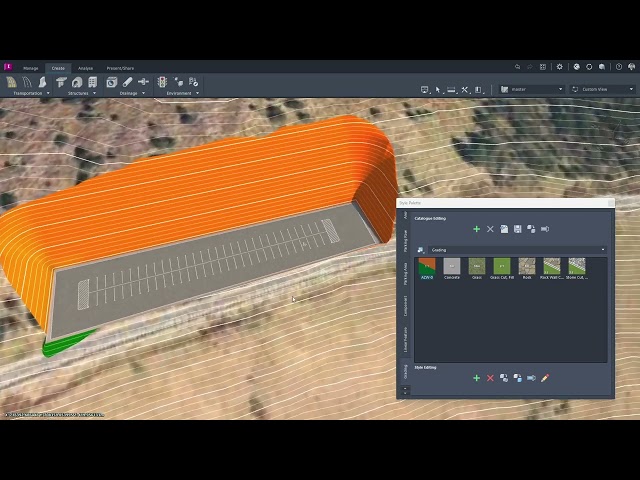The image size is (640, 480).
Task: Select the Stone Cut grading style
Action: (x=577, y=269)
